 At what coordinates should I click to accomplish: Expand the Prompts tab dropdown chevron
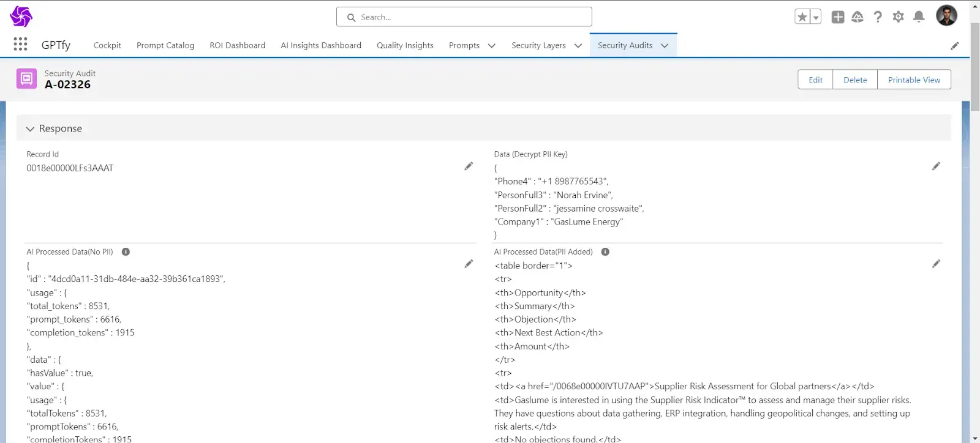click(491, 46)
